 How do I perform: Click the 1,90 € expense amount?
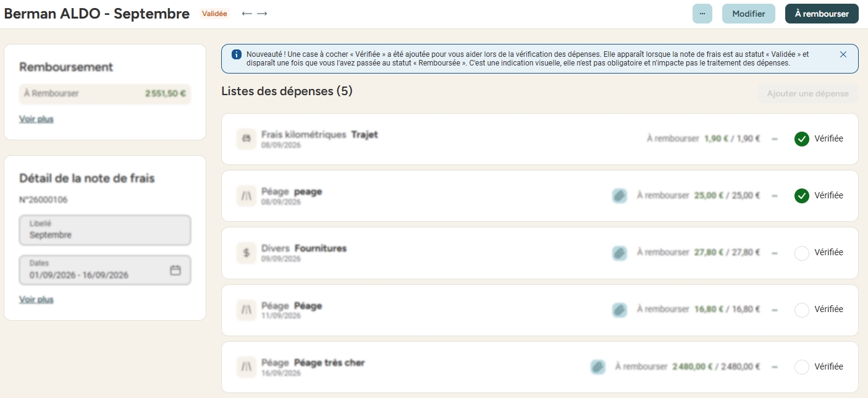coord(717,139)
